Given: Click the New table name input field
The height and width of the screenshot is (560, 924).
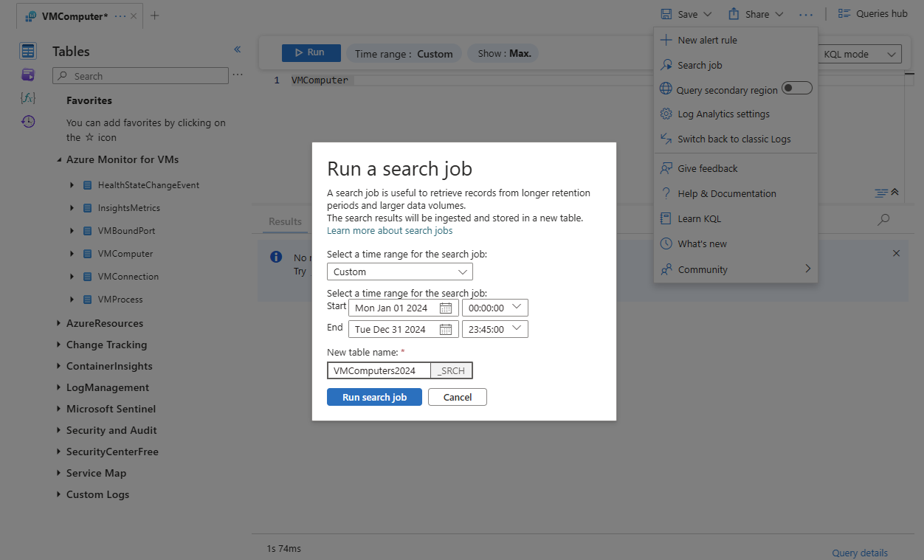Looking at the screenshot, I should (x=379, y=370).
